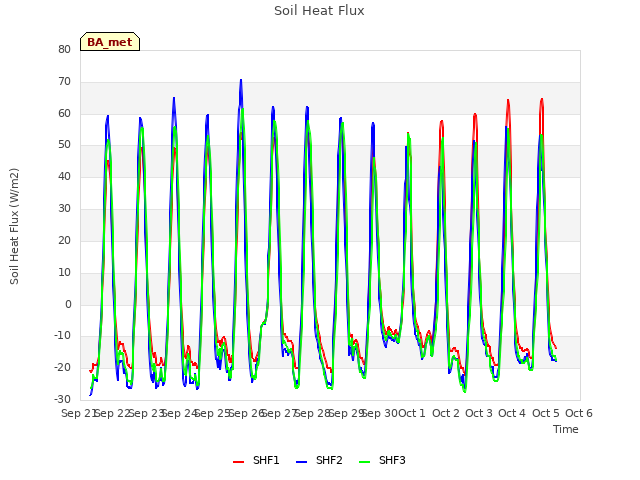Click the Oct 3 axis label

click(x=479, y=413)
